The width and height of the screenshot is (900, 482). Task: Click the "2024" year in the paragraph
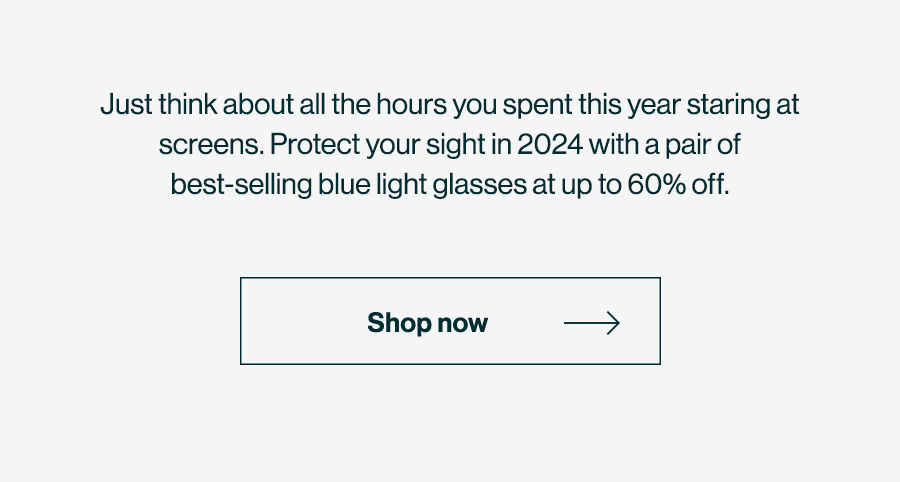[550, 145]
